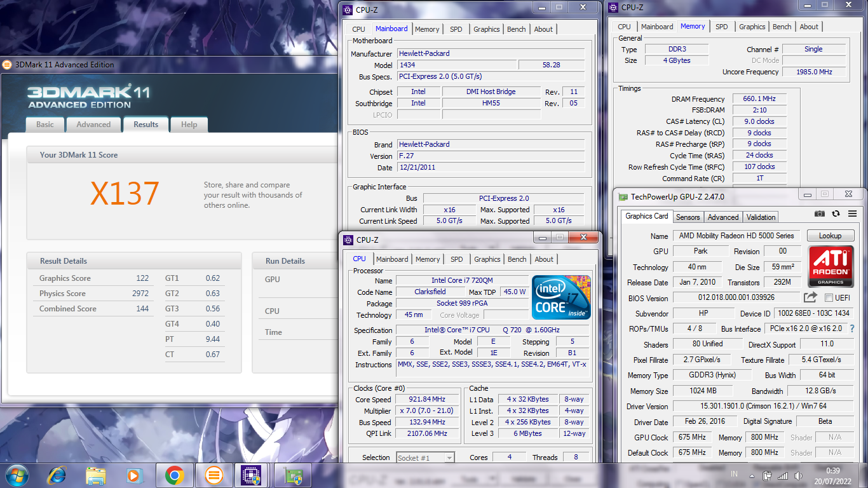Click the Physics Score value 2972
Viewport: 868px width, 488px height.
click(x=140, y=294)
